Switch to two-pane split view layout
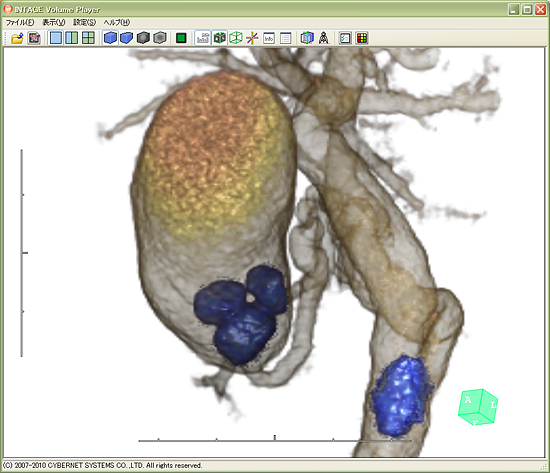The image size is (550, 473). 72,38
